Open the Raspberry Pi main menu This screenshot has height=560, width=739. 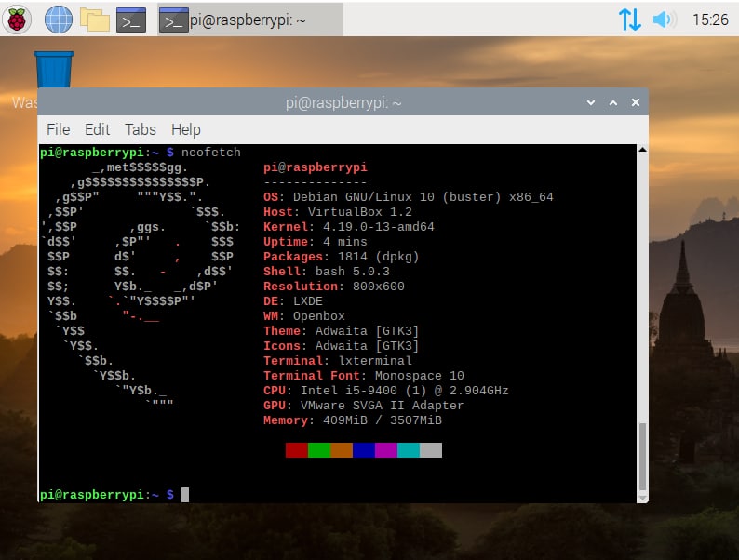[17, 20]
